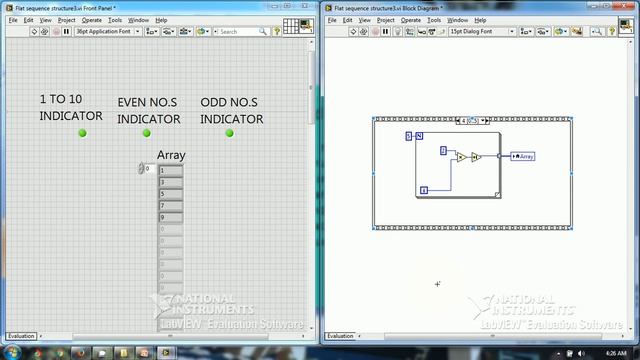Open Edit menu in Block Diagram
This screenshot has width=640, height=360.
[347, 20]
